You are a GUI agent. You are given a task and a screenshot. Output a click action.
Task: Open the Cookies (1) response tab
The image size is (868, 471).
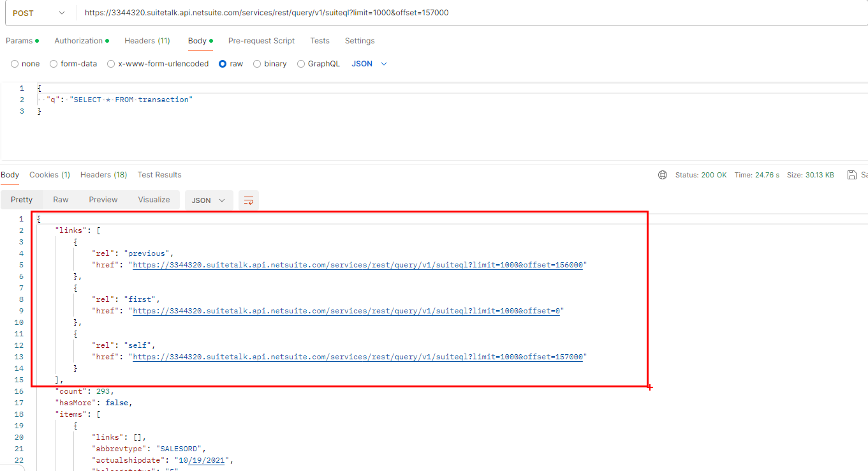pos(50,175)
